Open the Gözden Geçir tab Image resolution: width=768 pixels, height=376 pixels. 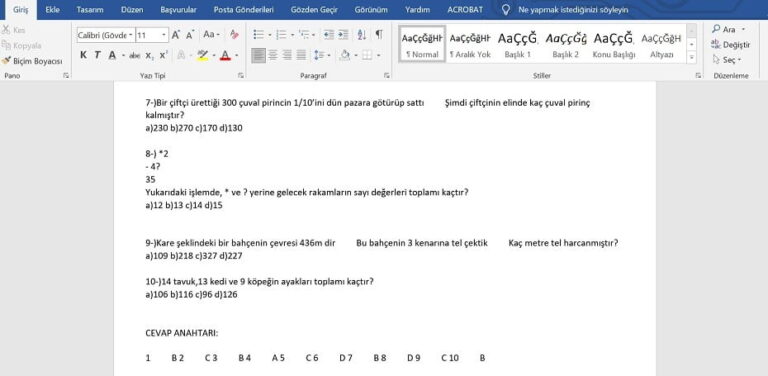tap(313, 10)
